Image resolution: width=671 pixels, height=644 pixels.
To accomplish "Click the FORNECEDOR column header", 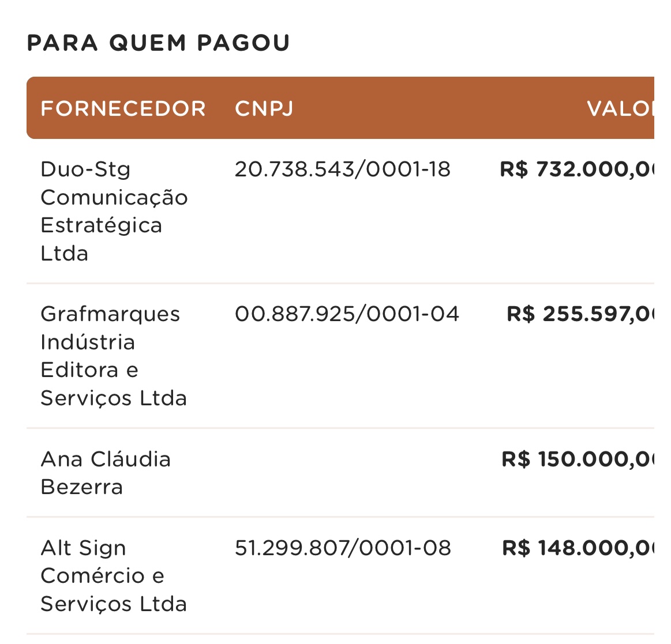I will 123,108.
